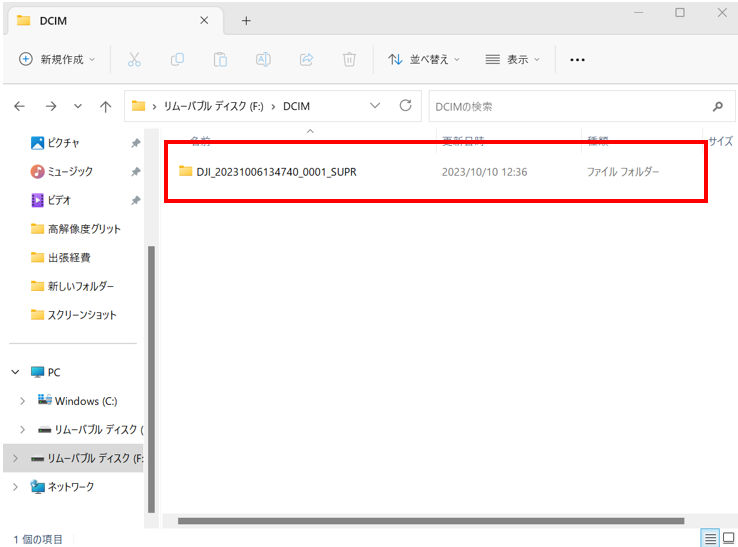Click the Copy icon in toolbar
The width and height of the screenshot is (738, 547).
pyautogui.click(x=177, y=59)
